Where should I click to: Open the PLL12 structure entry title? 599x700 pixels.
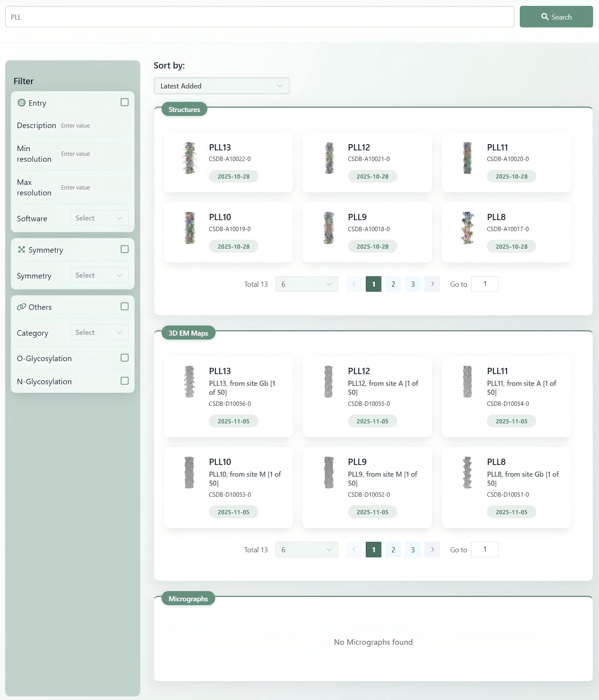pyautogui.click(x=359, y=147)
